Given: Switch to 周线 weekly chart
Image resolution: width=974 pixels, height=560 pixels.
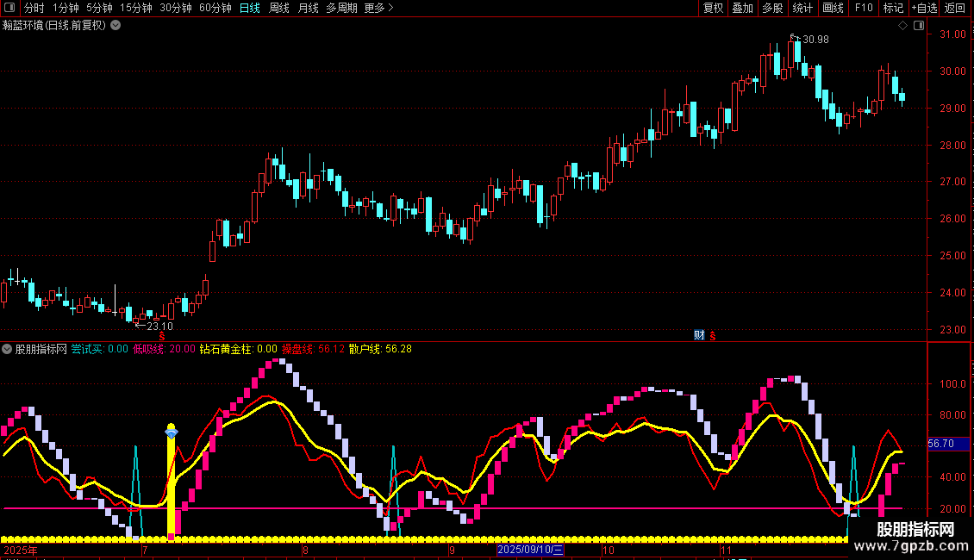Looking at the screenshot, I should point(279,8).
